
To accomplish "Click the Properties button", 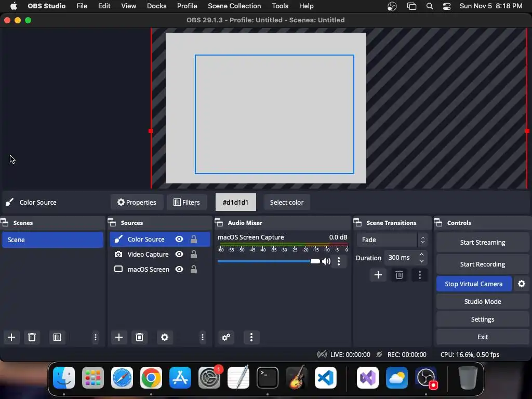I will point(137,202).
